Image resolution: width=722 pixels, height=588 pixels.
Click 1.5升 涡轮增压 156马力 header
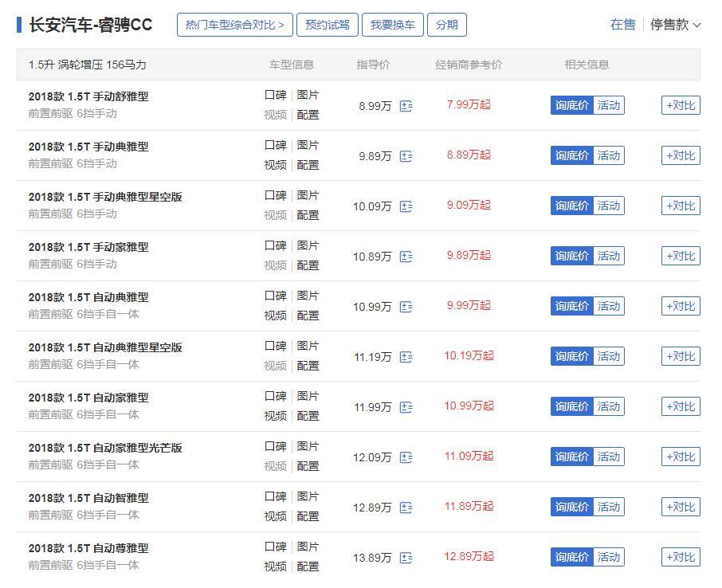click(x=88, y=65)
